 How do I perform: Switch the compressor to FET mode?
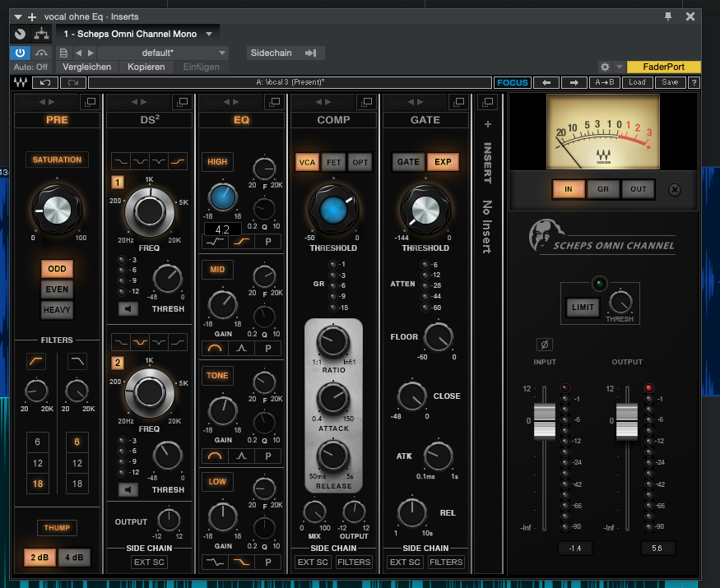(x=334, y=162)
